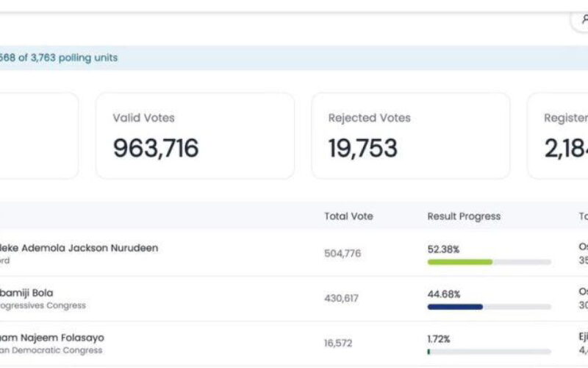Click the polling units status banner text
The width and height of the screenshot is (588, 368).
point(59,58)
